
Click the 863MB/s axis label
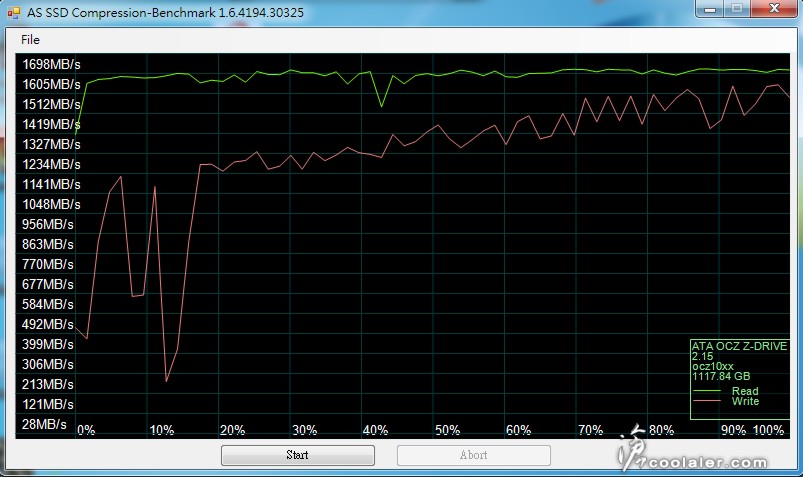[48, 244]
